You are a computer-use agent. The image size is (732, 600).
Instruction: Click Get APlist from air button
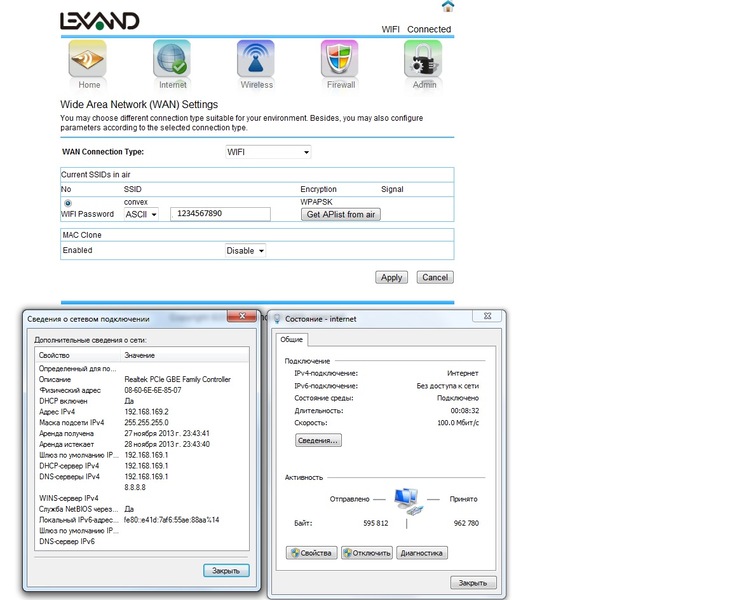point(341,215)
